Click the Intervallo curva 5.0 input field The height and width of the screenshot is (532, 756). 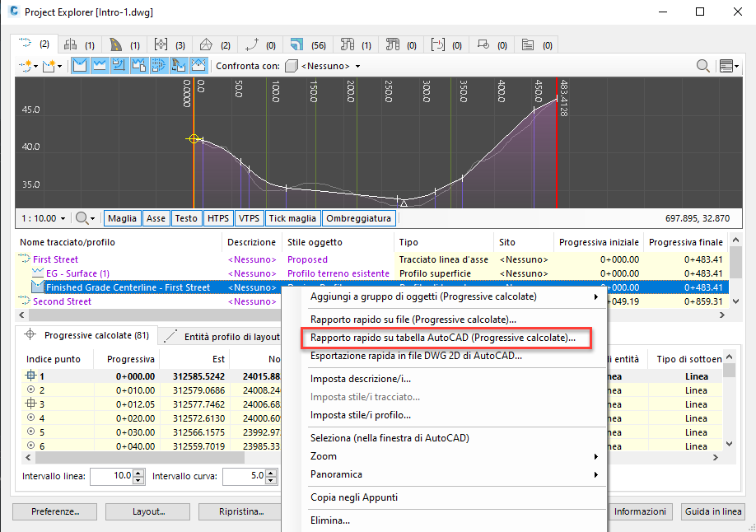coord(244,476)
